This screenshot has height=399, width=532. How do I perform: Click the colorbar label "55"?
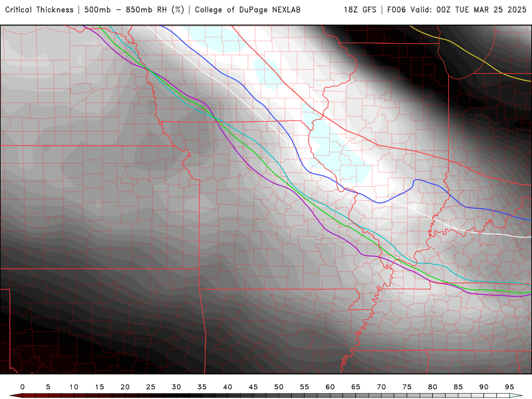(305, 387)
